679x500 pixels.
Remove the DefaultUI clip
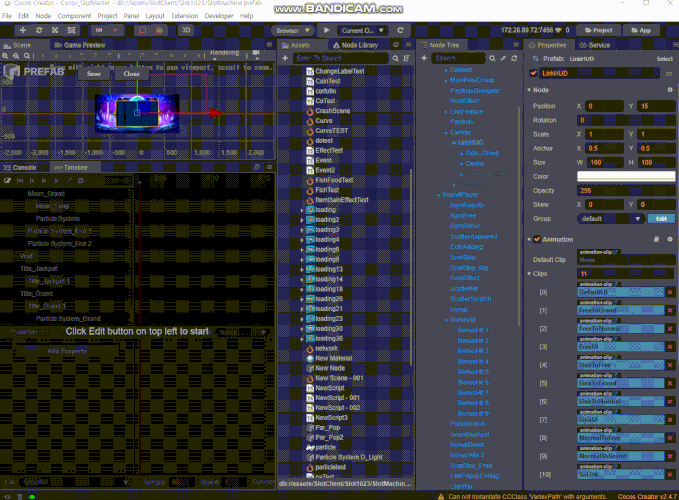tap(670, 292)
